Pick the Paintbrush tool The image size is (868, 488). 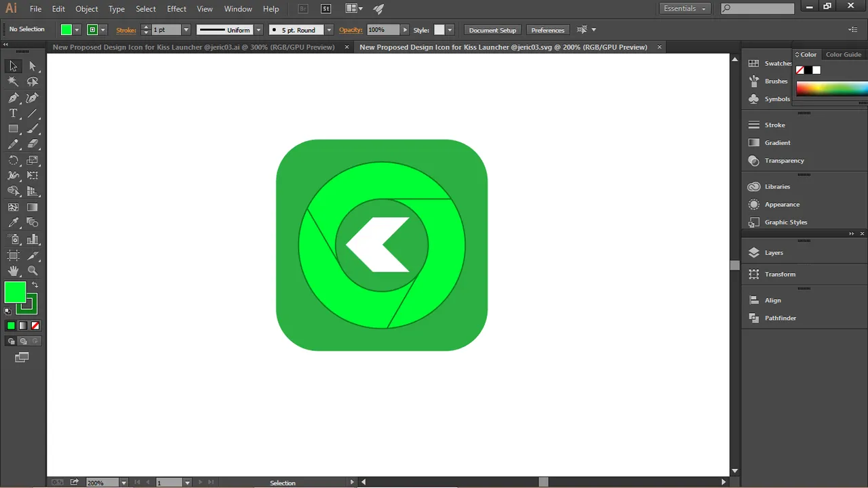tap(33, 129)
